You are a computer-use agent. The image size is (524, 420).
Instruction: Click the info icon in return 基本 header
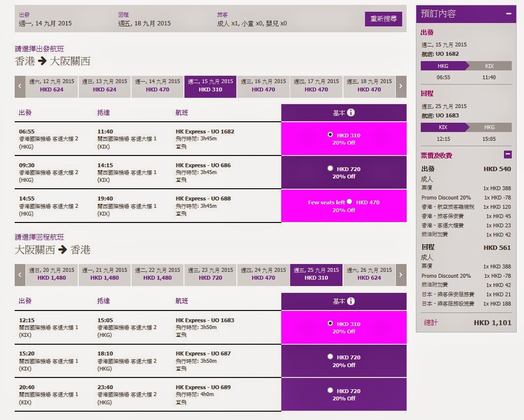(351, 301)
